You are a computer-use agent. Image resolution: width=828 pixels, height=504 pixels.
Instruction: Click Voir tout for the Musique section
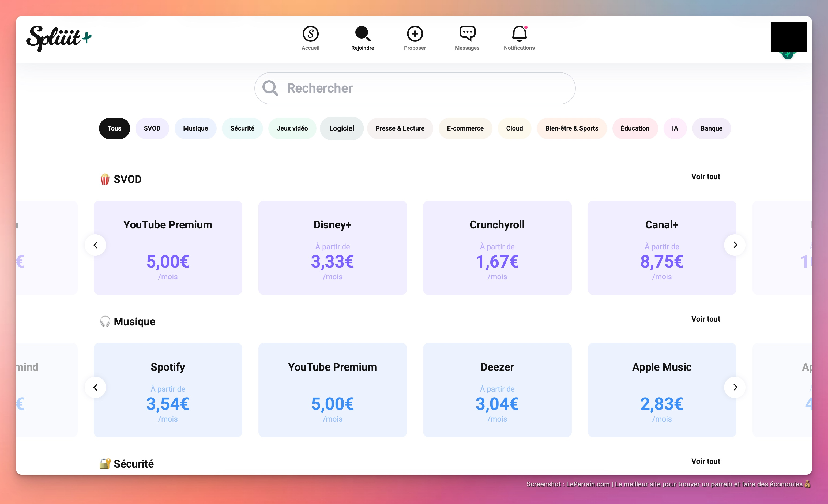705,319
